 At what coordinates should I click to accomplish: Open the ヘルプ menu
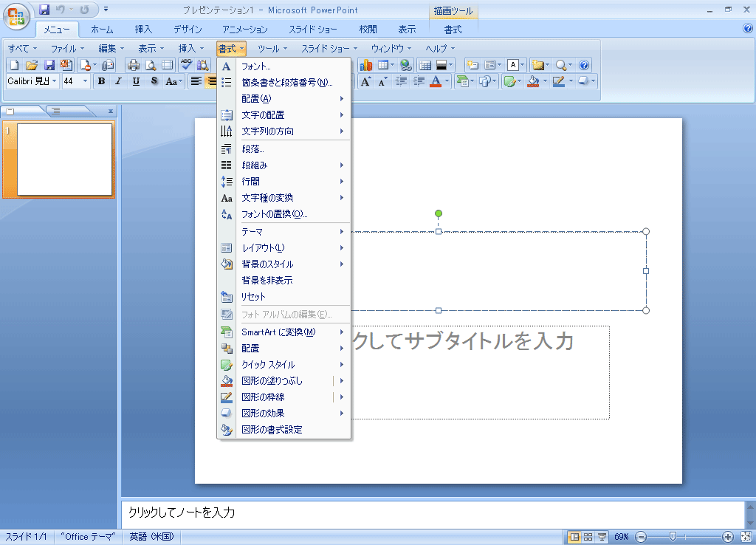pyautogui.click(x=440, y=48)
